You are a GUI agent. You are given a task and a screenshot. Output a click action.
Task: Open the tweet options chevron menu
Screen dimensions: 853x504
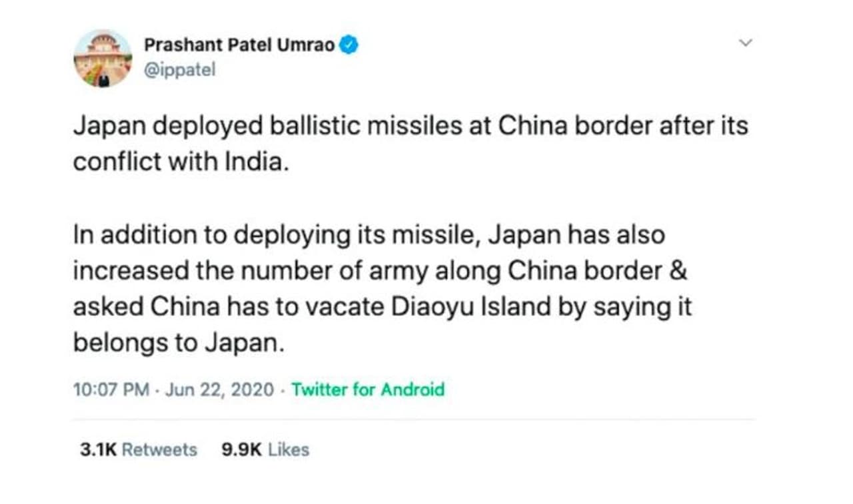point(746,43)
